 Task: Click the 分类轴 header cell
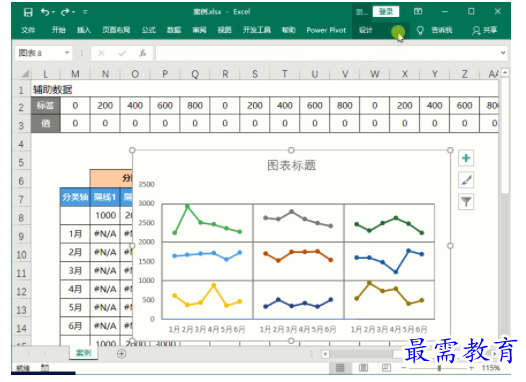pyautogui.click(x=75, y=197)
